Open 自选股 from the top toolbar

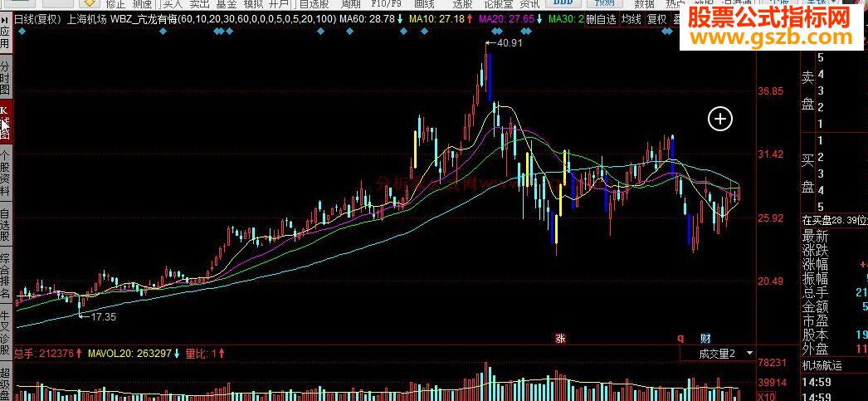314,4
